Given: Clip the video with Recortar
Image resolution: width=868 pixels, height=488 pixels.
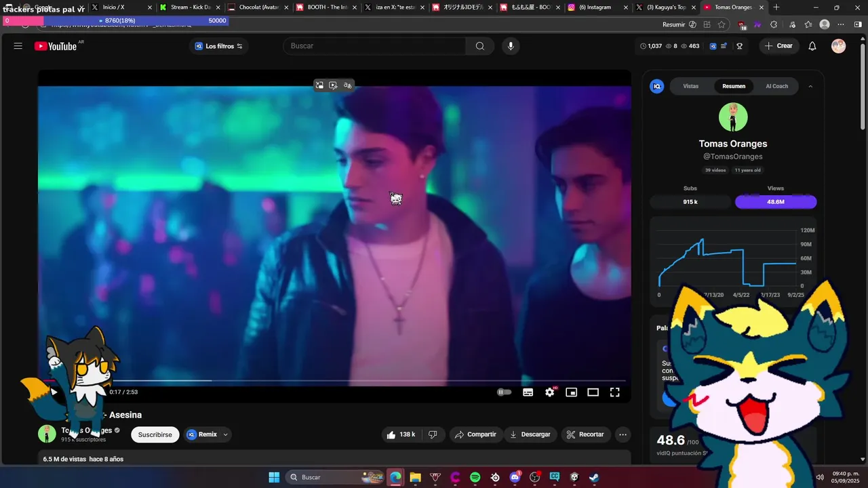Looking at the screenshot, I should (585, 434).
